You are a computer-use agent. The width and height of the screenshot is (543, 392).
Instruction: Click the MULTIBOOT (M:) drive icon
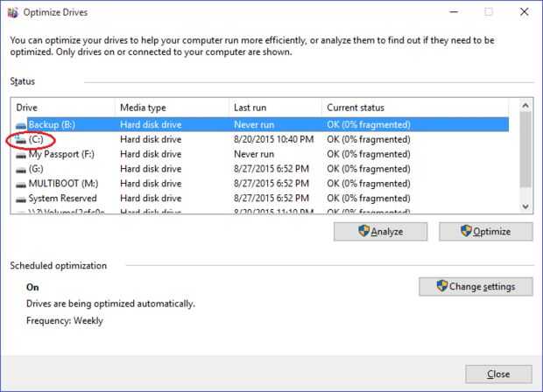coord(21,184)
